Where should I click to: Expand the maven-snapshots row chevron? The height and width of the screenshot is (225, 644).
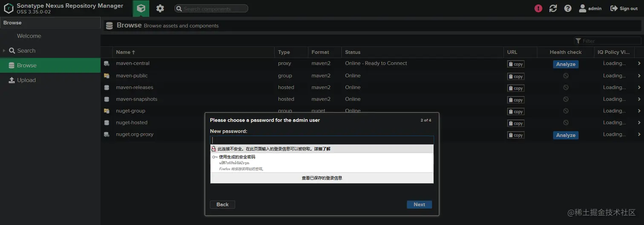[x=639, y=99]
